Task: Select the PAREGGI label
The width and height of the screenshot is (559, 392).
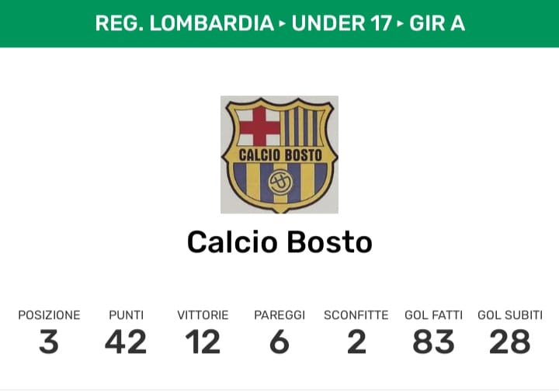Action: click(x=279, y=315)
